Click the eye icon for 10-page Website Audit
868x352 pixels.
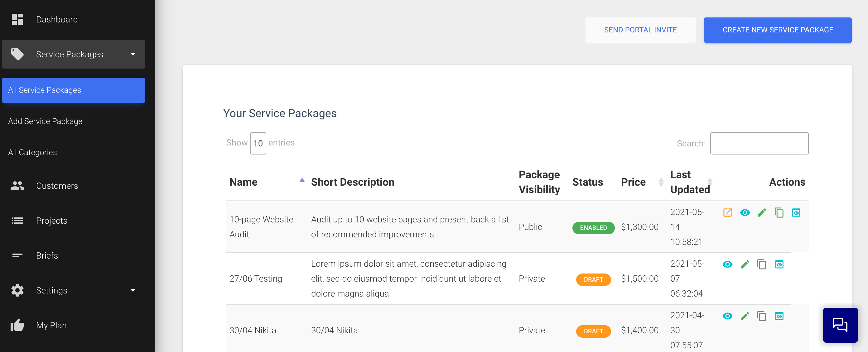point(745,213)
